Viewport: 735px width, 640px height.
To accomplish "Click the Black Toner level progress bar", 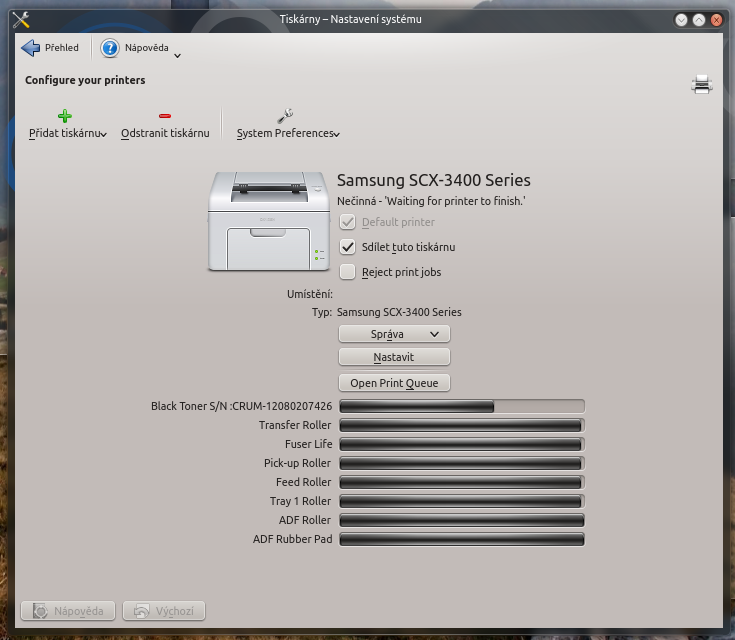I will point(461,406).
